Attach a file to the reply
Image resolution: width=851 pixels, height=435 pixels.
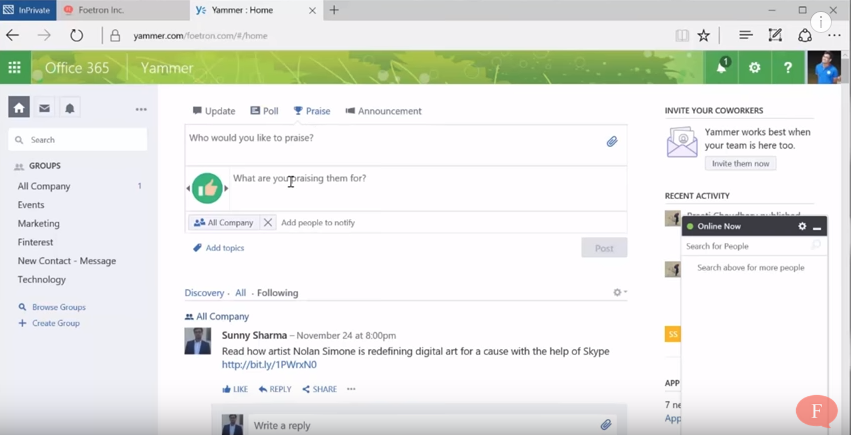pos(606,425)
